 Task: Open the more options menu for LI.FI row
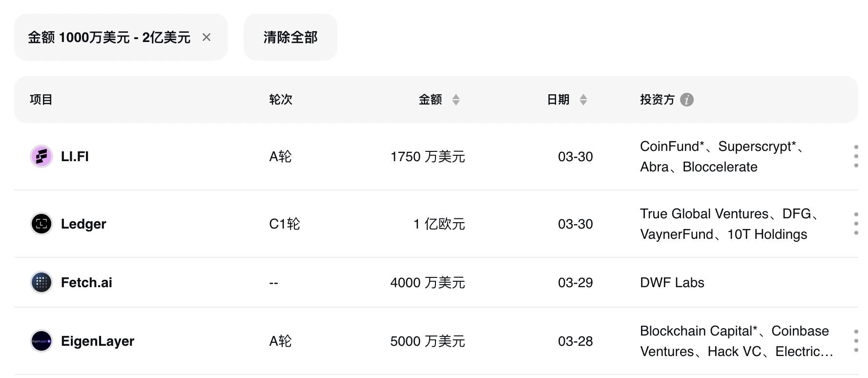[x=856, y=156]
